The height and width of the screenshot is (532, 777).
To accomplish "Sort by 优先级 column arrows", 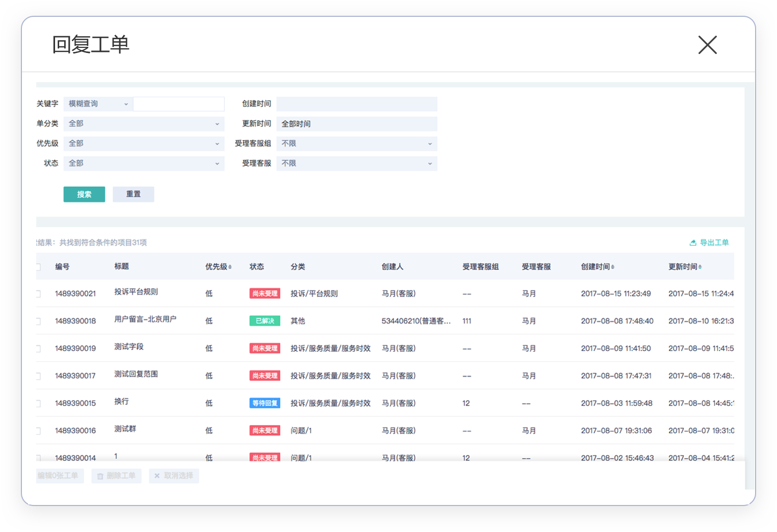I will coord(230,267).
